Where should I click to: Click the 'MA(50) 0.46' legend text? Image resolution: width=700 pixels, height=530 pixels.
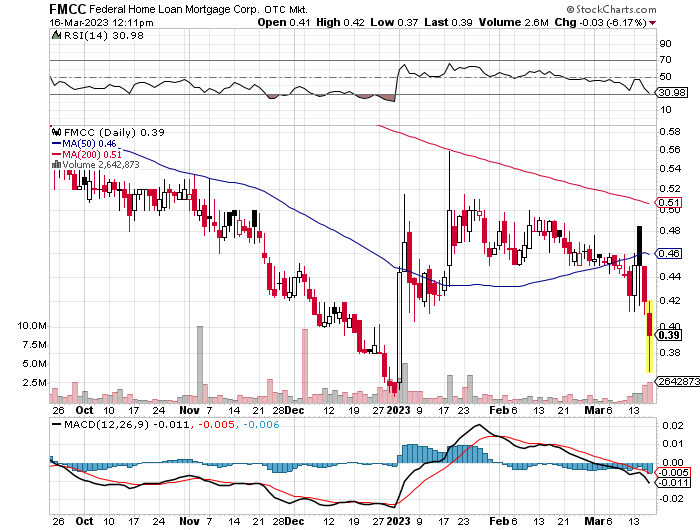[x=89, y=143]
